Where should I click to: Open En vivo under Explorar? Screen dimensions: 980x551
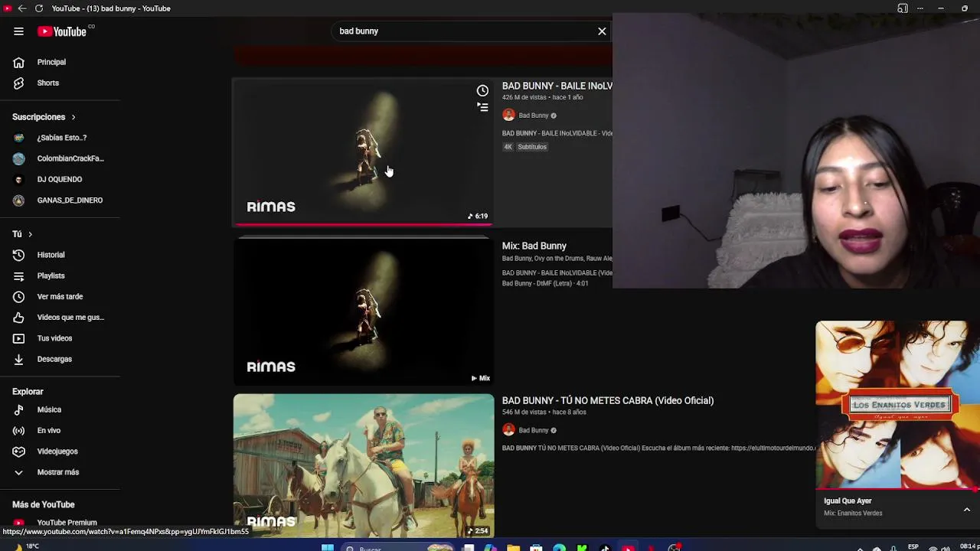point(60,430)
